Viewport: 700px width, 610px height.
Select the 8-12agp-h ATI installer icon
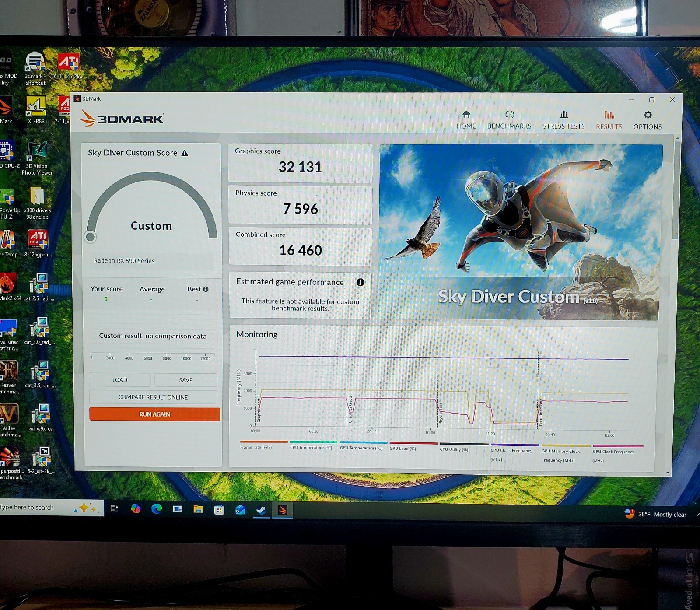pyautogui.click(x=38, y=243)
